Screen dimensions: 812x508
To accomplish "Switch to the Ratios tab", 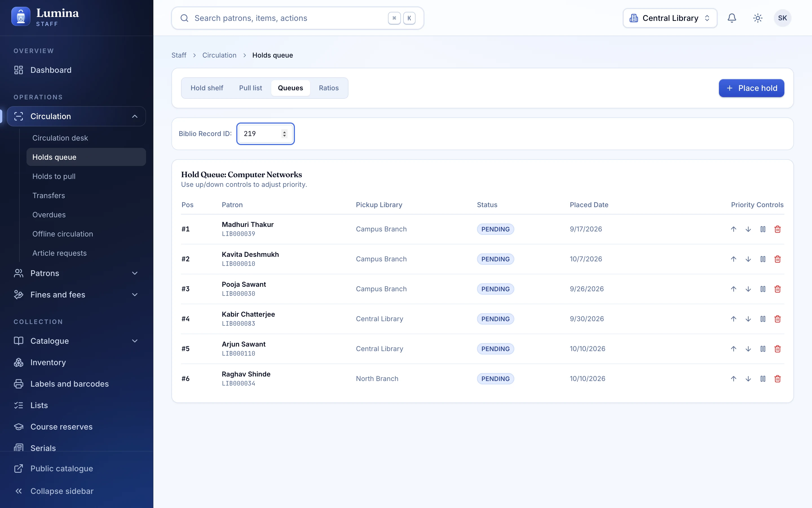I will click(328, 88).
